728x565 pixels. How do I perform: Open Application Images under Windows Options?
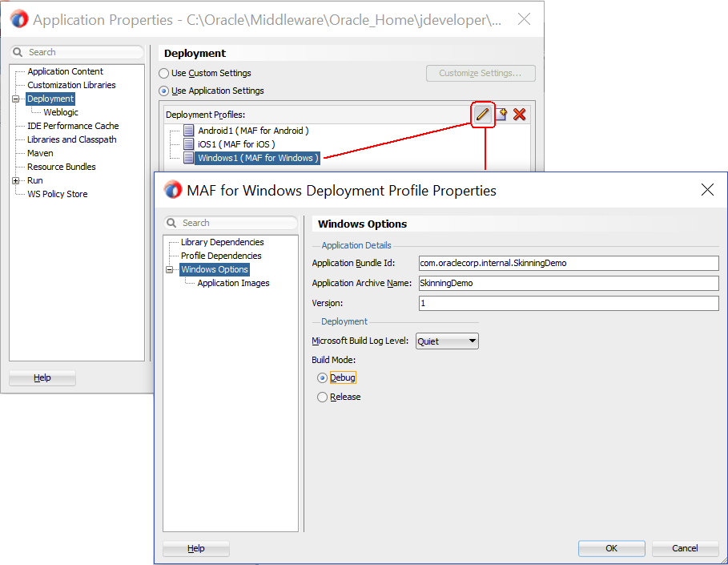[233, 283]
